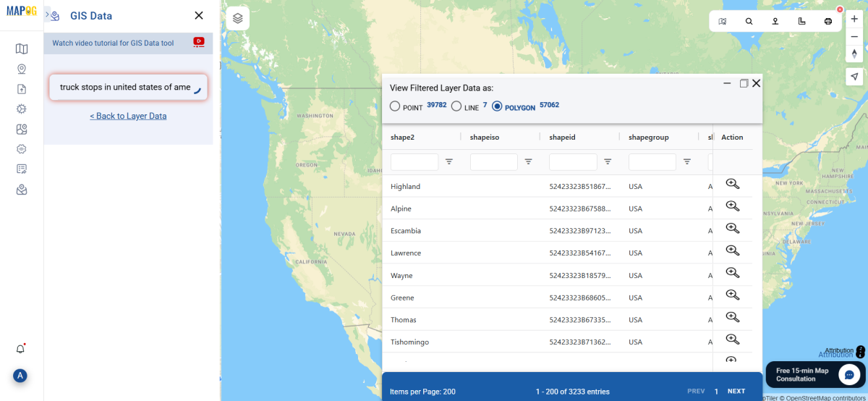Sort by the shape2 column header

pos(403,137)
